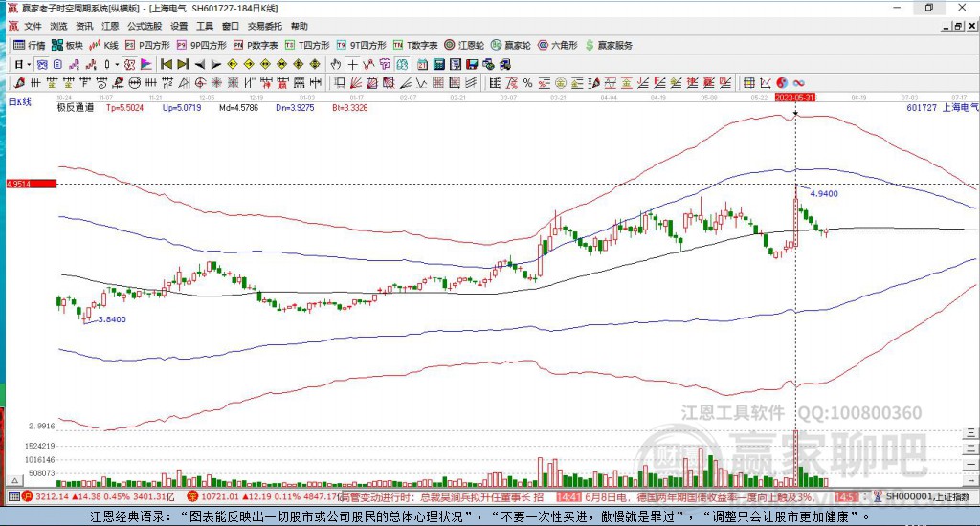980x526 pixels.
Task: Click the 日K线 chart label
Action: point(19,101)
